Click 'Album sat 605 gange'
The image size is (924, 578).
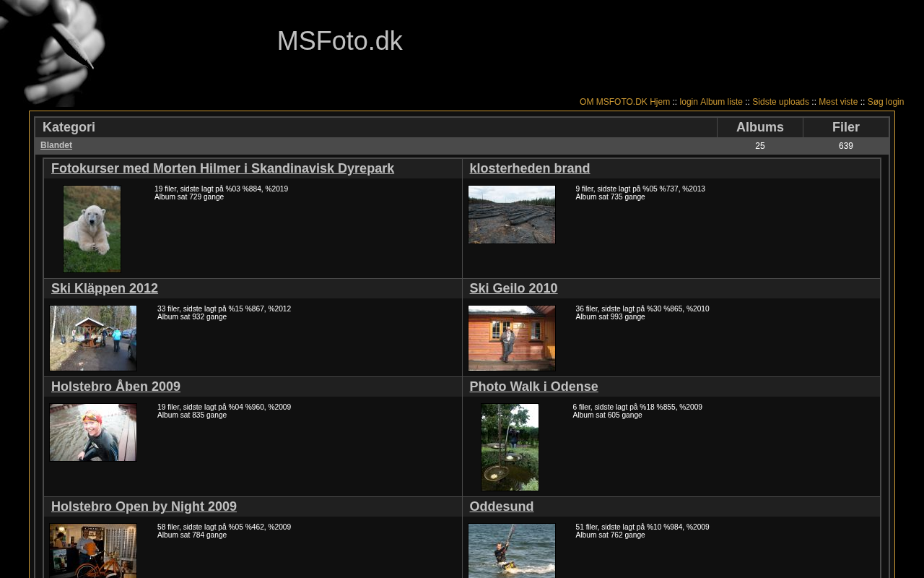coord(607,415)
